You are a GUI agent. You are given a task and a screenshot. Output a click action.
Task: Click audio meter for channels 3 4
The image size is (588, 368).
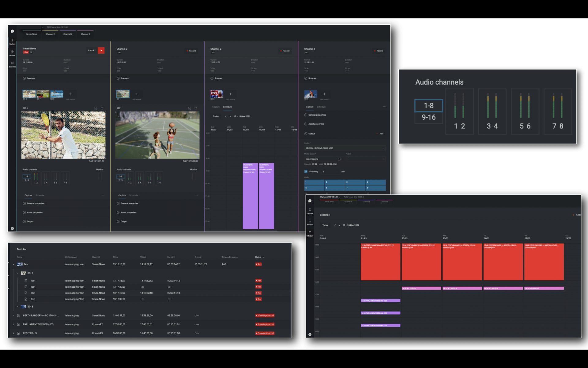pos(492,111)
